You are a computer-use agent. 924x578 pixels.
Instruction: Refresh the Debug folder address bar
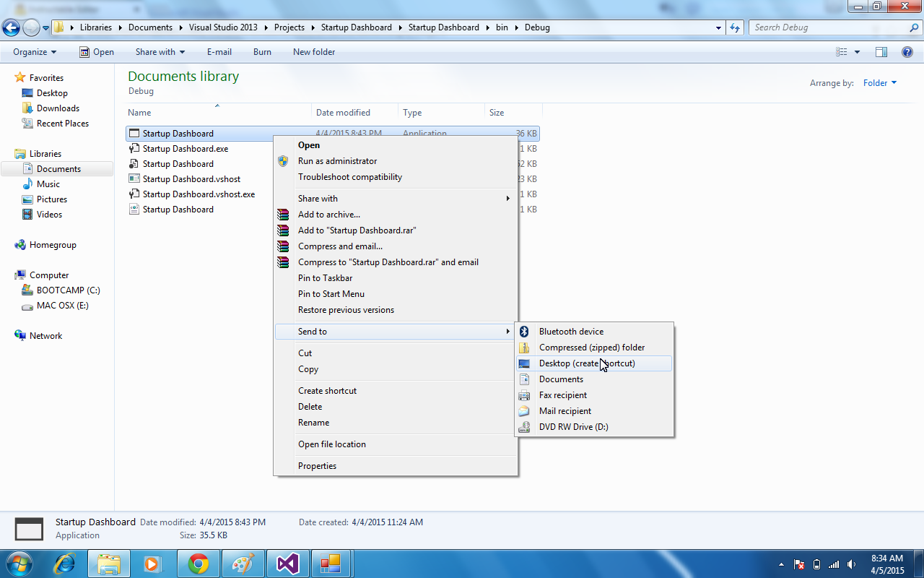tap(735, 27)
